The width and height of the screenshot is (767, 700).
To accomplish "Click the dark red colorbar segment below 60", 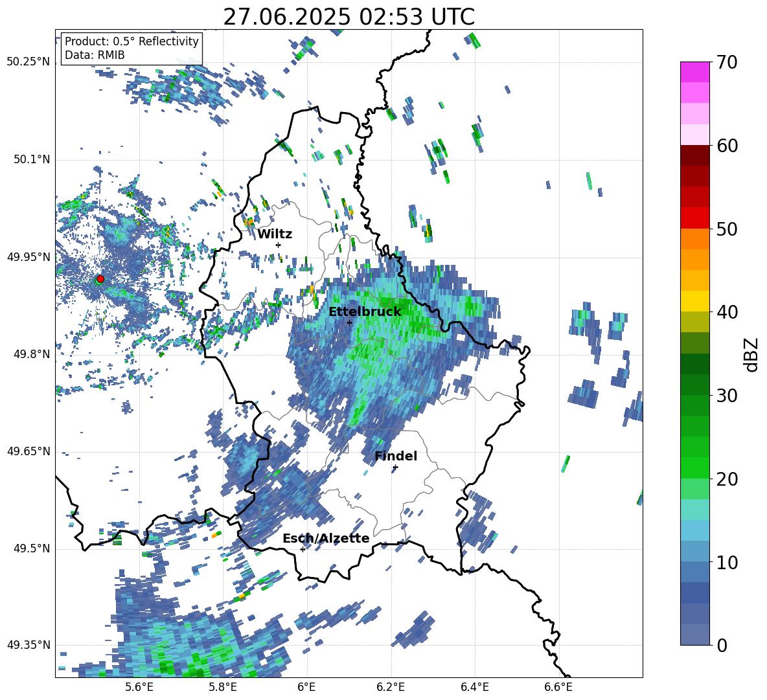I will pos(694,155).
